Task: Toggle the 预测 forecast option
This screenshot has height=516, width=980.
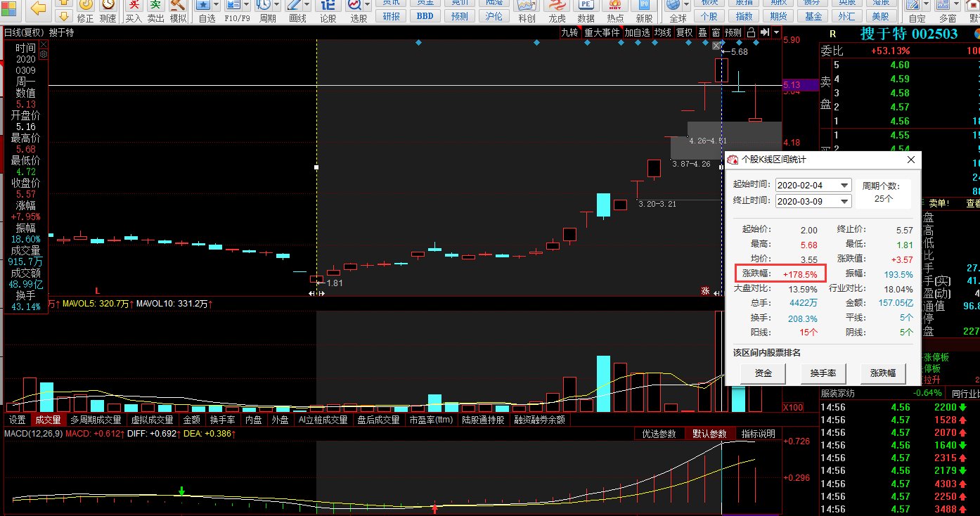Action: 733,32
